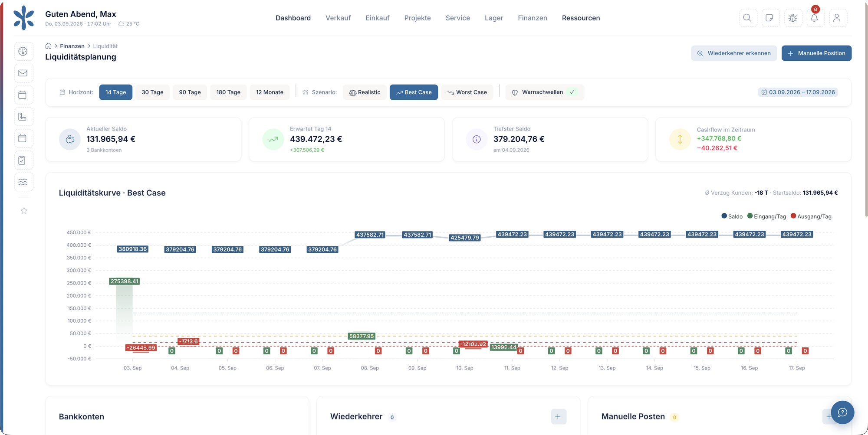Screen dimensions: 868x435
Task: Switch scenario to Best Case
Action: point(414,92)
